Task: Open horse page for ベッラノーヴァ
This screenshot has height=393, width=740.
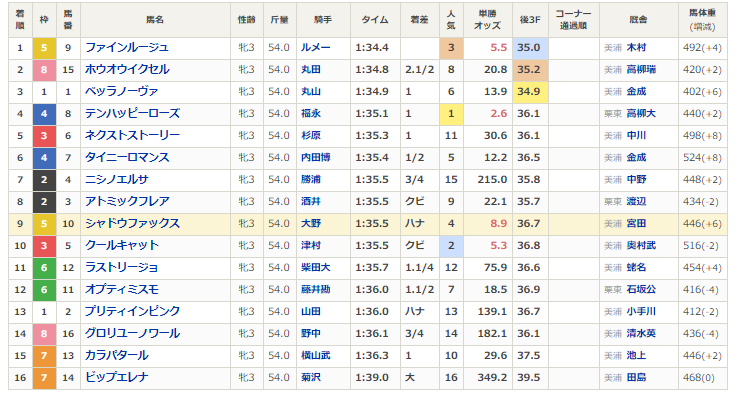Action: coord(121,92)
